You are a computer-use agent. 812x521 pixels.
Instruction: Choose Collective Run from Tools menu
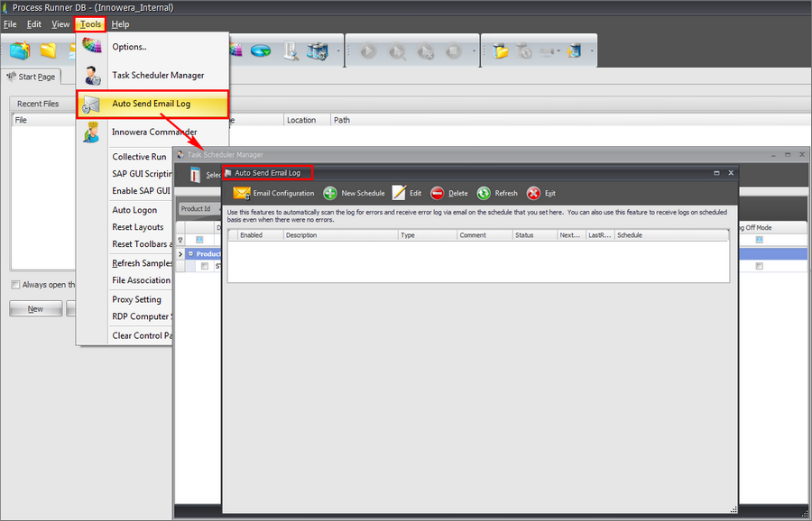[x=139, y=157]
